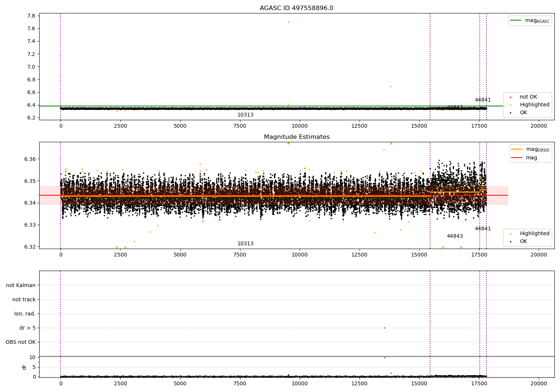The width and height of the screenshot is (560, 392).
Task: Click "OK" legend entry in Magnitude Estimates plot
Action: coord(523,242)
